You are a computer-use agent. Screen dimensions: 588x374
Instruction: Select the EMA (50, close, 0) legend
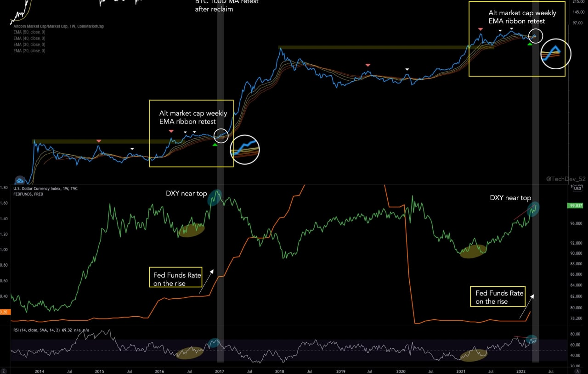29,32
